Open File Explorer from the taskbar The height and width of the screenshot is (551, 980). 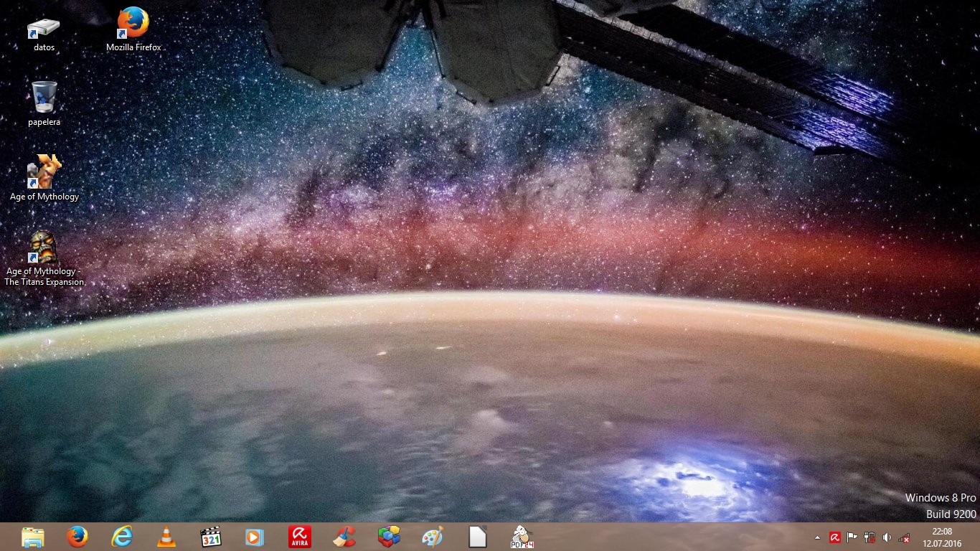[x=33, y=537]
